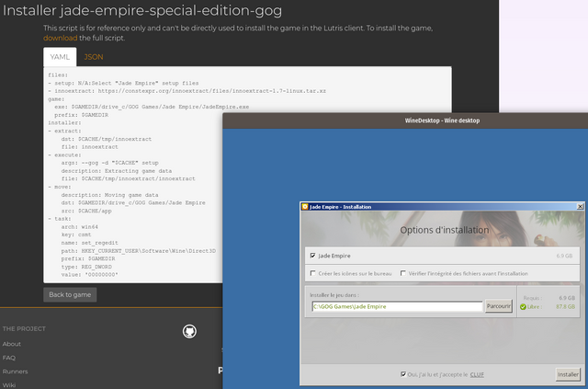The width and height of the screenshot is (588, 389).
Task: Click the Jade Empire installer title bar icon
Action: (x=305, y=207)
